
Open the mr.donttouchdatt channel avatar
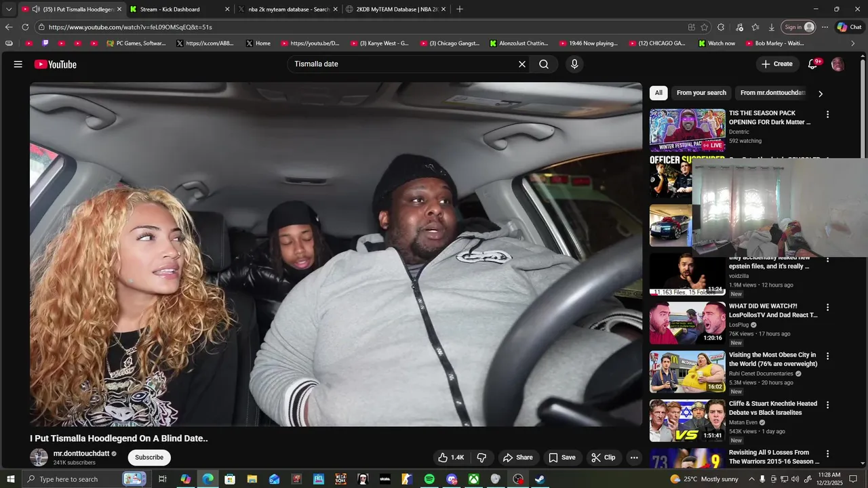pos(39,457)
